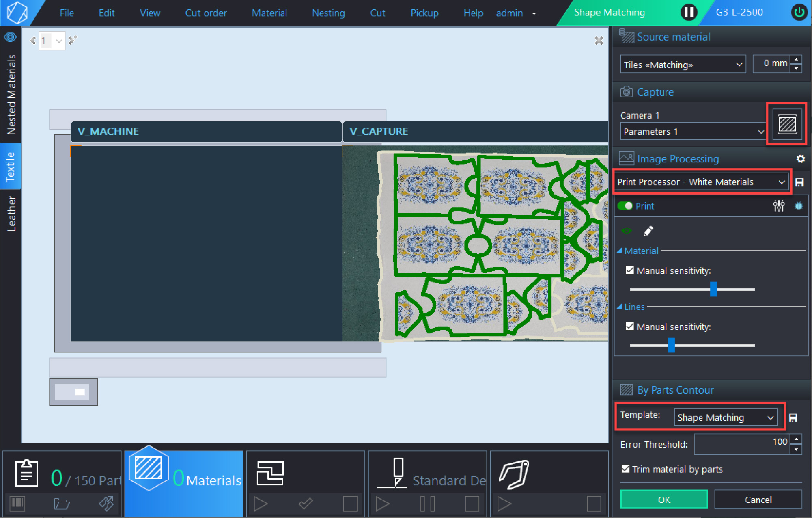
Task: Go to next page arrow
Action: tap(72, 40)
